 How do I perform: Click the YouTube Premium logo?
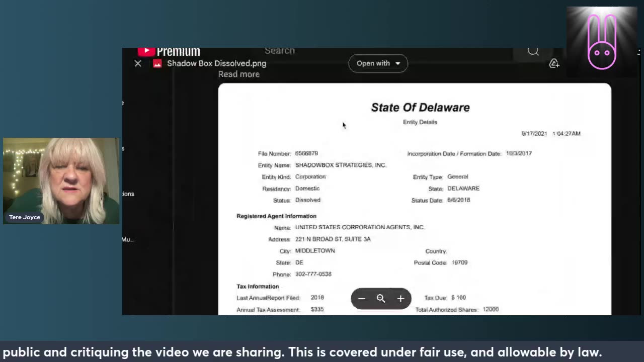click(169, 51)
